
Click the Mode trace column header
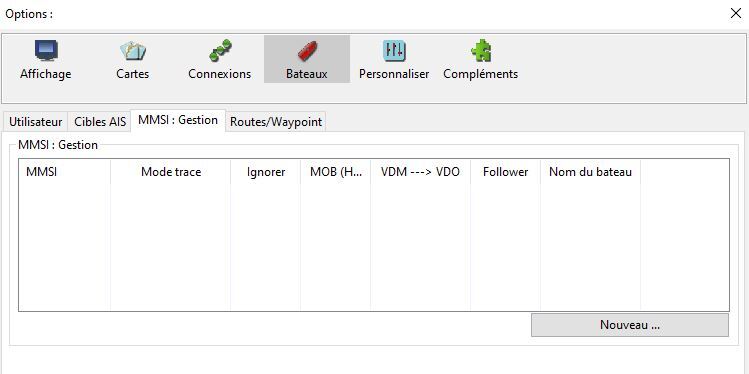coord(171,172)
